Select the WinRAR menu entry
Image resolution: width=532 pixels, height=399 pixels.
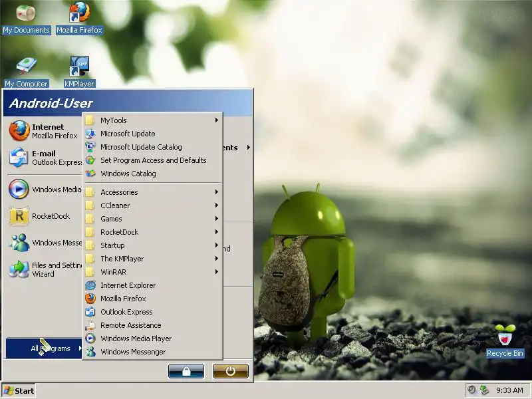click(x=153, y=272)
